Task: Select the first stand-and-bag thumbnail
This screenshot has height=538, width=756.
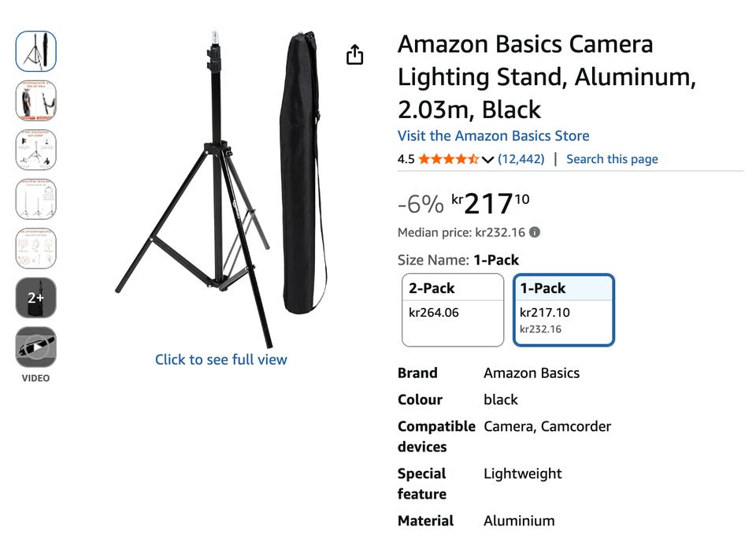Action: click(x=36, y=52)
